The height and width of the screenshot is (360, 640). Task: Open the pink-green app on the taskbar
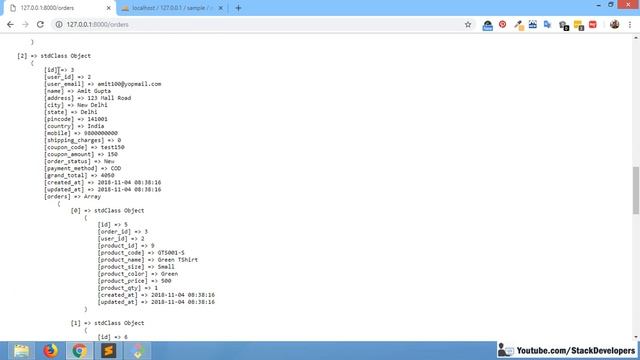(138, 351)
